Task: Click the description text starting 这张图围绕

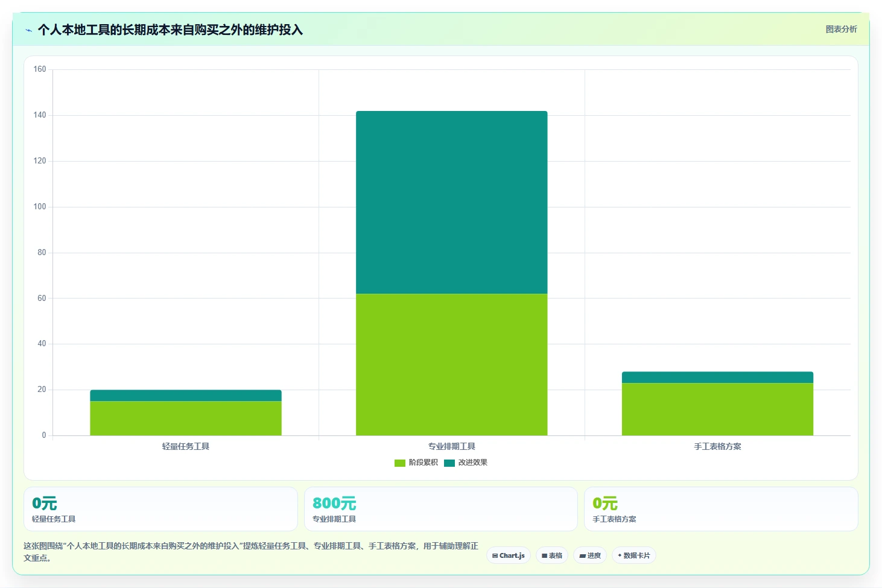Action: pos(251,552)
